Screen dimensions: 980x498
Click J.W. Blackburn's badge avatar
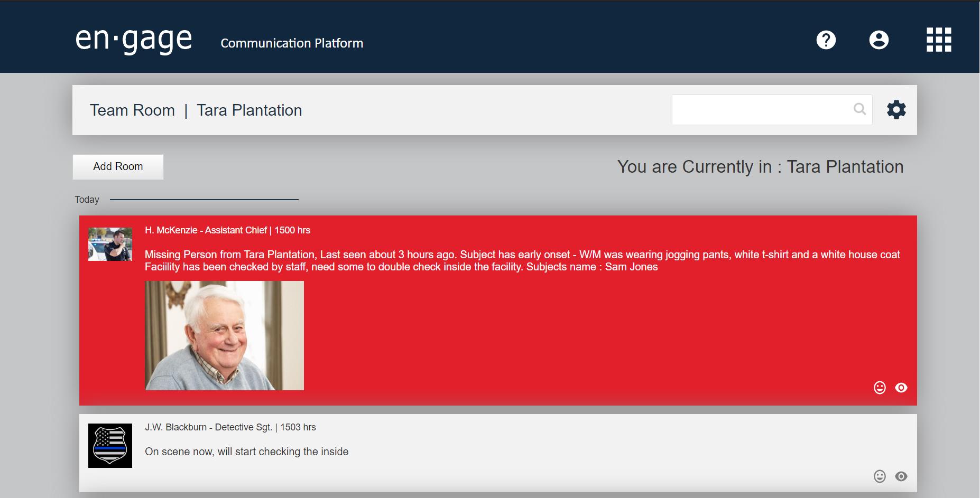(x=110, y=446)
